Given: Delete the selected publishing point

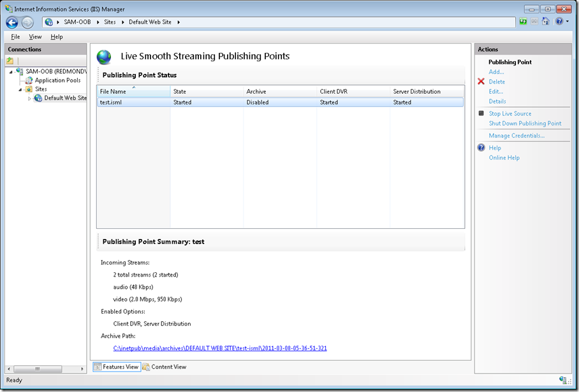Looking at the screenshot, I should 497,82.
